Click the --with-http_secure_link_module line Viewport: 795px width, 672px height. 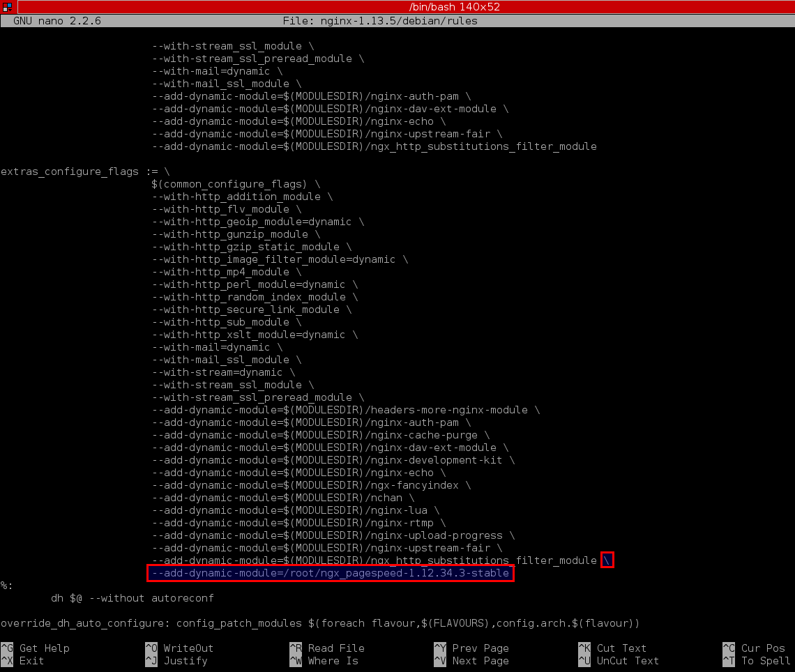252,310
